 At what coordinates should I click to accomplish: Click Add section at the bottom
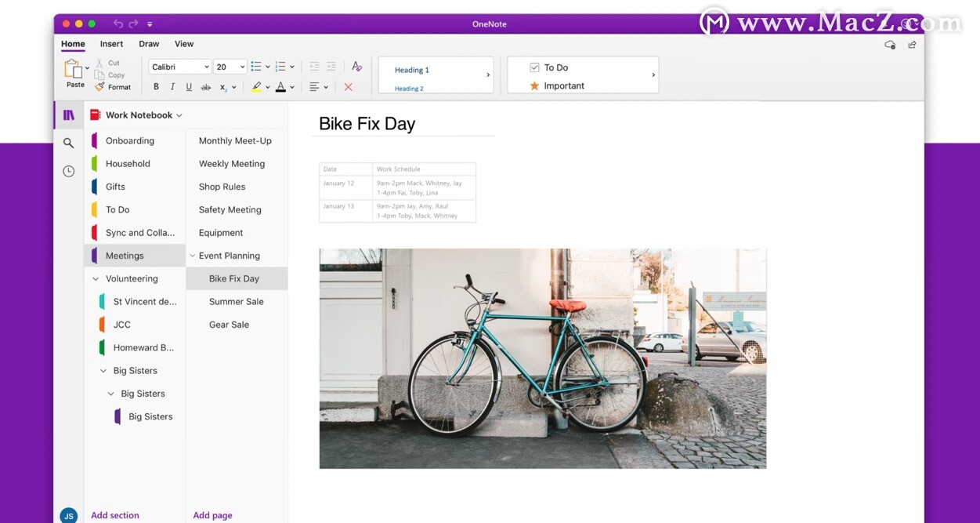click(x=115, y=515)
